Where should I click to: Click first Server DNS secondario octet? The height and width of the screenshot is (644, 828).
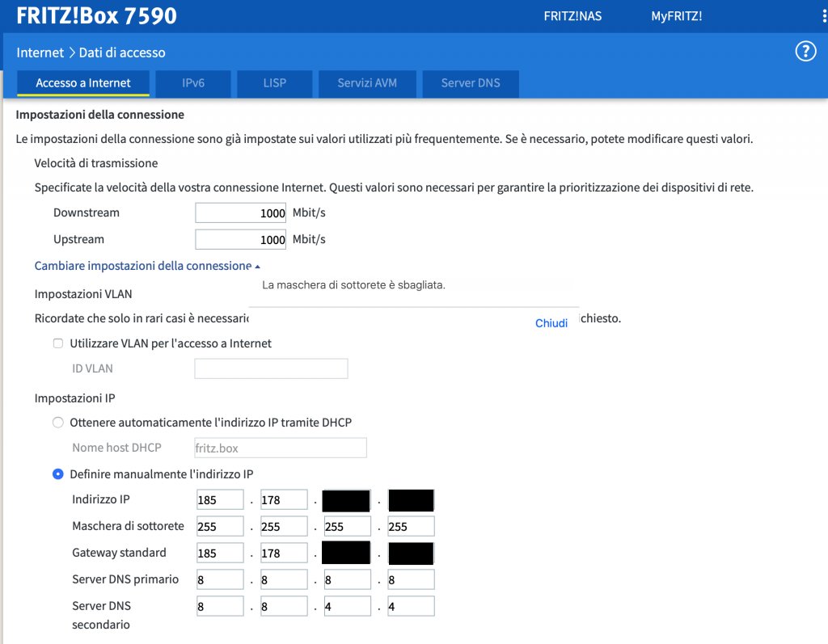click(x=220, y=606)
